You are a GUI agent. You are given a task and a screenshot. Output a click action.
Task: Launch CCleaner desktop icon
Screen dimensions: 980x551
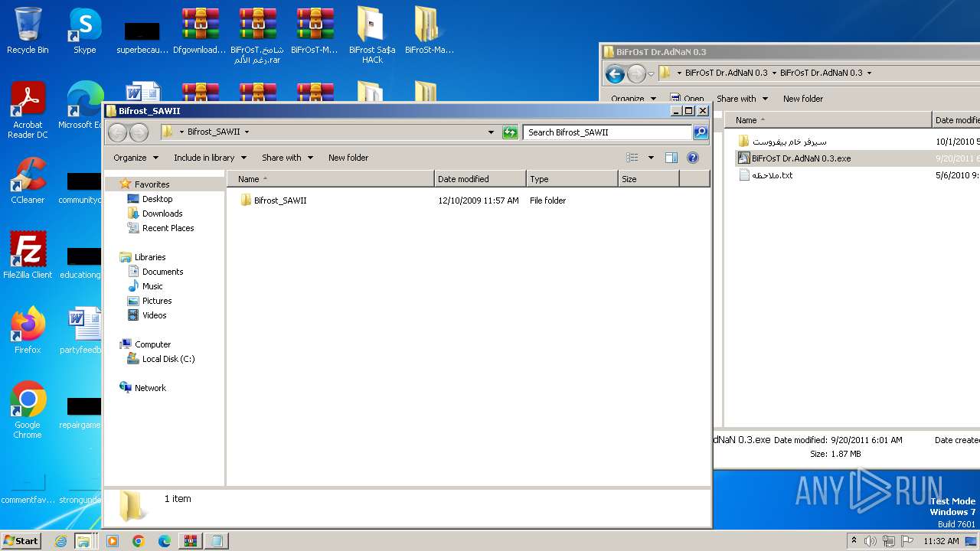tap(28, 181)
